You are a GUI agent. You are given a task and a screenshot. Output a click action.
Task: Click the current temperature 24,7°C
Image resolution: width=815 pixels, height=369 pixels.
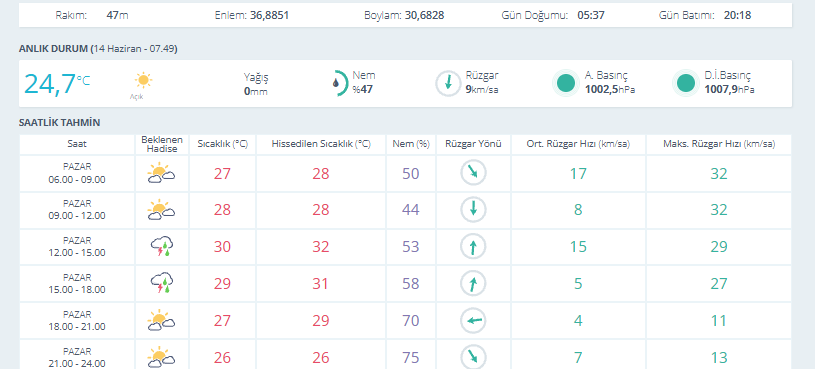click(x=57, y=84)
